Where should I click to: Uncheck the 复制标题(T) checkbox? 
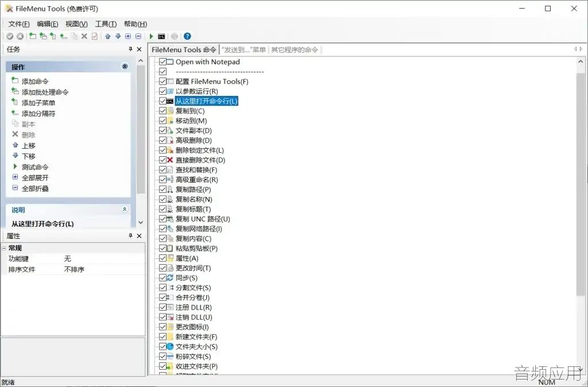pyautogui.click(x=163, y=209)
